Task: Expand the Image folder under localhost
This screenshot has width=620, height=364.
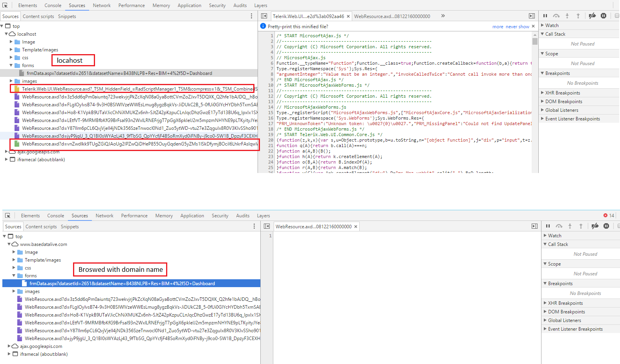Action: 11,42
